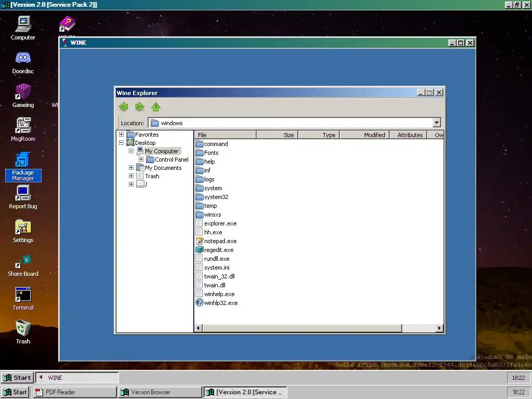Click the bottom taskbar Start button
532x399 pixels.
15,392
